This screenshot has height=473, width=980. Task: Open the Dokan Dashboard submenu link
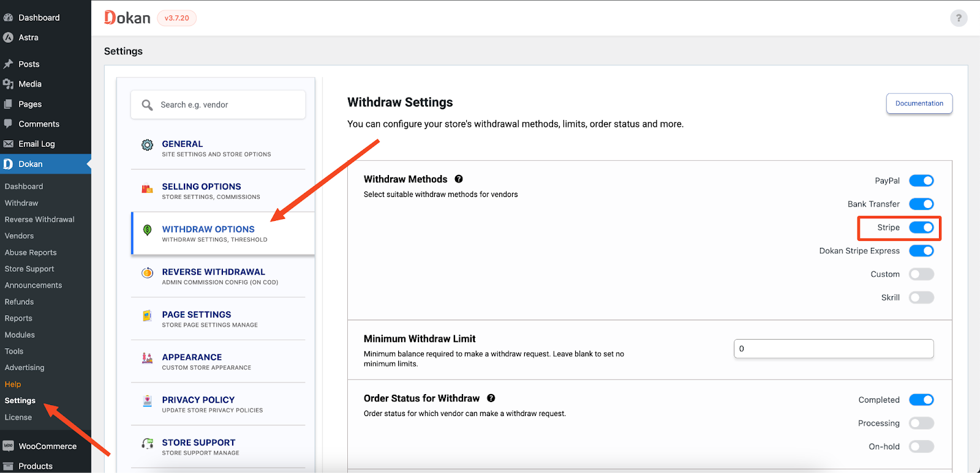[24, 186]
